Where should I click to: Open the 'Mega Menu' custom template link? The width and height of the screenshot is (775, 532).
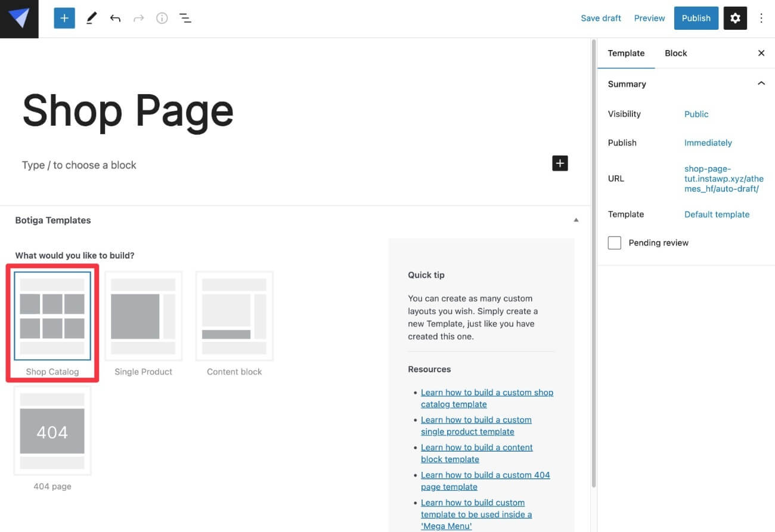(x=476, y=514)
